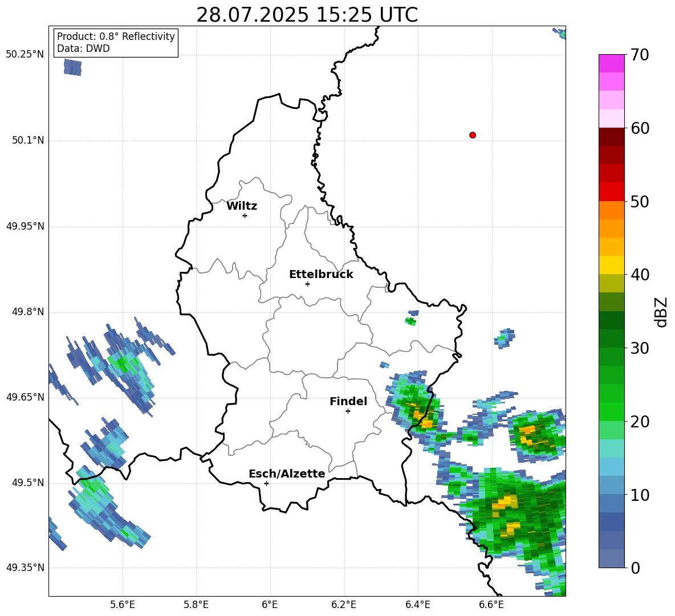Click the 6.6°E longitude label
Viewport: 675px width, 616px height.
point(491,605)
